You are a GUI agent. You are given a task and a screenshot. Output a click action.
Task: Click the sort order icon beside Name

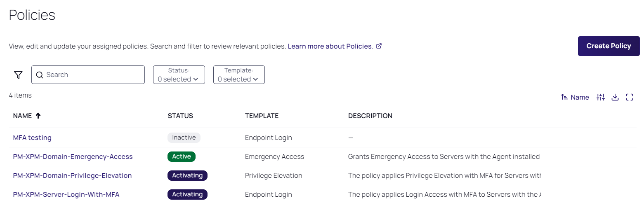click(564, 97)
